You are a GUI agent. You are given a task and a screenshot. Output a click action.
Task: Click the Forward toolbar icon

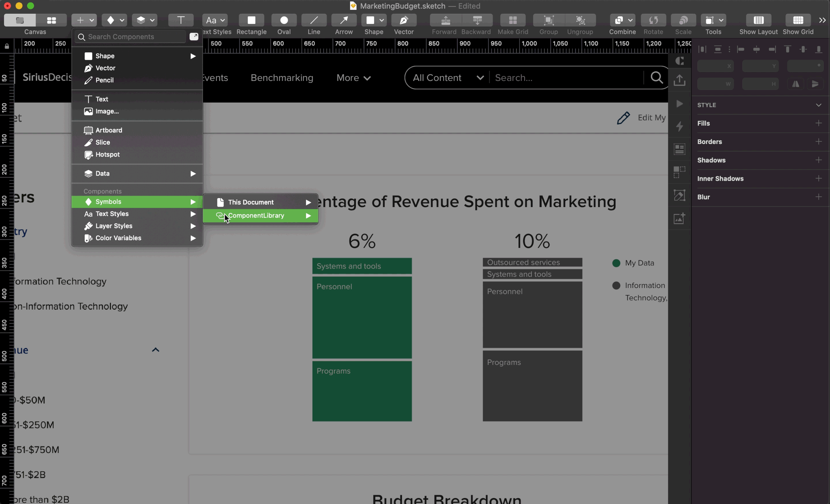(445, 20)
